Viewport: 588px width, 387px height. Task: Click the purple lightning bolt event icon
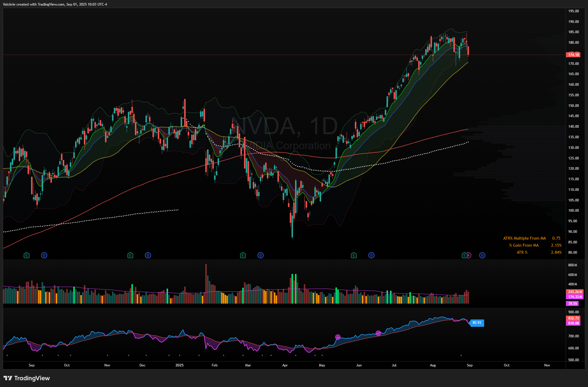(469, 255)
